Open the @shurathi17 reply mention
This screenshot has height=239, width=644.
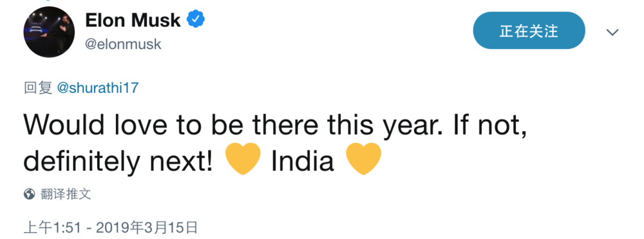[98, 88]
